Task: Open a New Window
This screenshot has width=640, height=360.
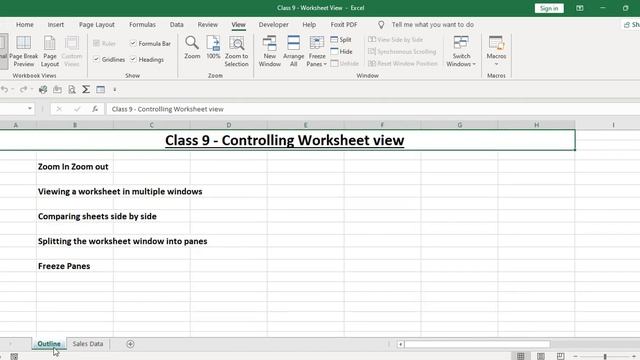Action: pyautogui.click(x=269, y=51)
